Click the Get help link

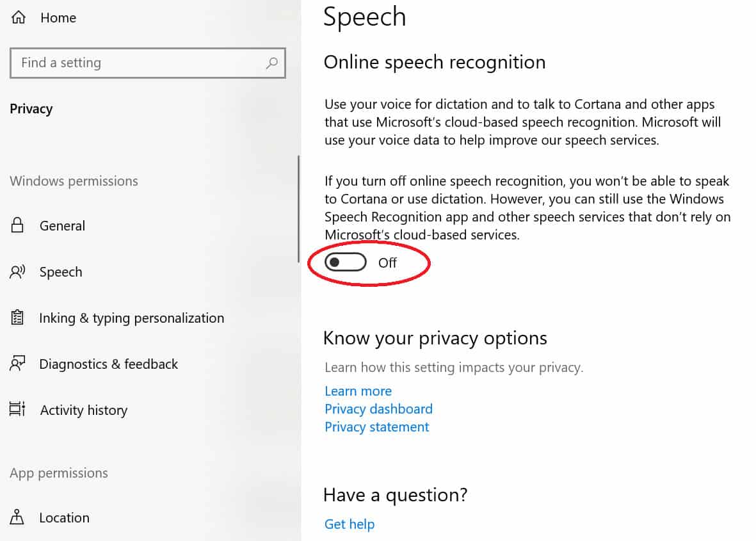[349, 524]
